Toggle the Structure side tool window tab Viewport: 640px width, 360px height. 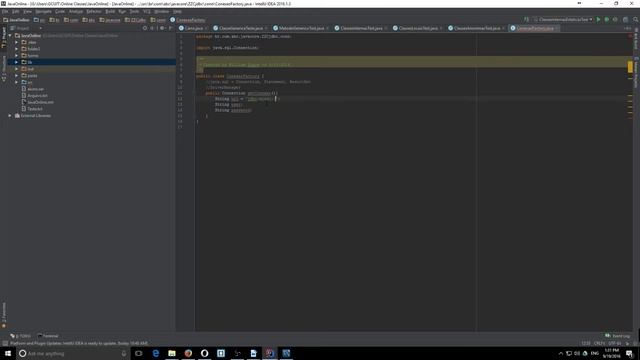point(4,69)
